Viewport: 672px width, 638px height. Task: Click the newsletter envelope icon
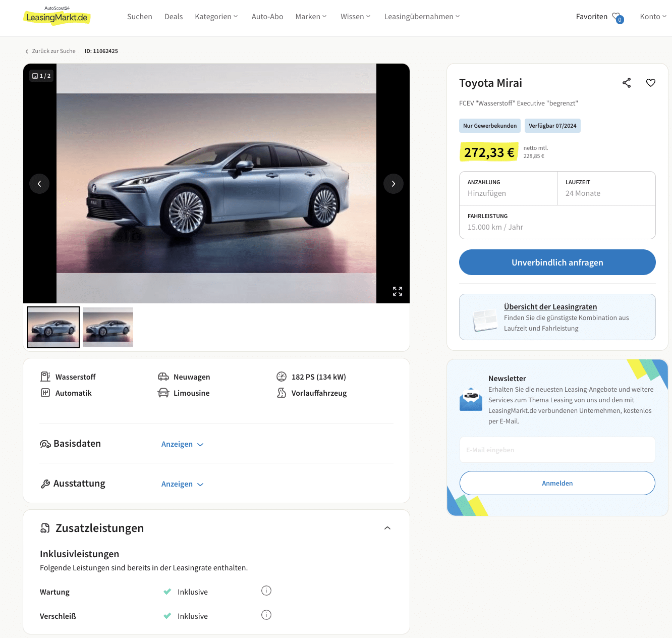pyautogui.click(x=471, y=399)
